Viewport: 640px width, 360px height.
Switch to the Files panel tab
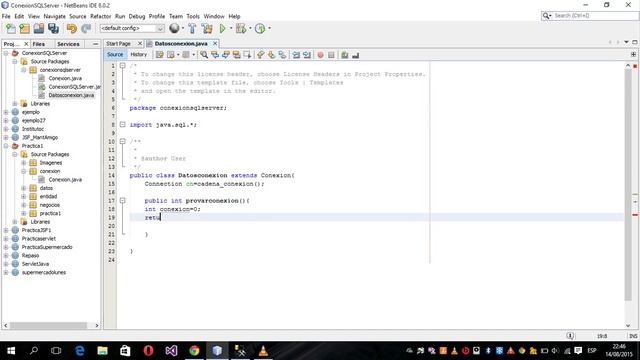[39, 44]
